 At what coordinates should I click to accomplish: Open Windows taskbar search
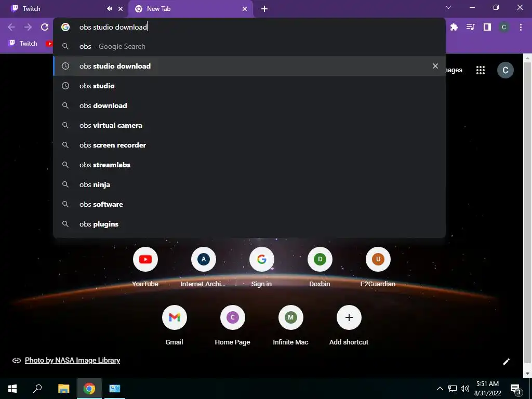[37, 389]
